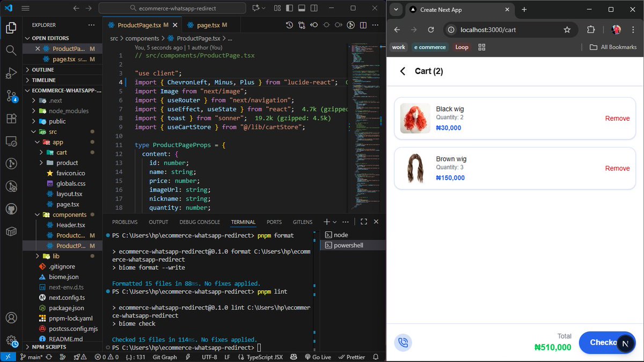Open notifications bell in status bar
The image size is (644, 362).
(377, 357)
